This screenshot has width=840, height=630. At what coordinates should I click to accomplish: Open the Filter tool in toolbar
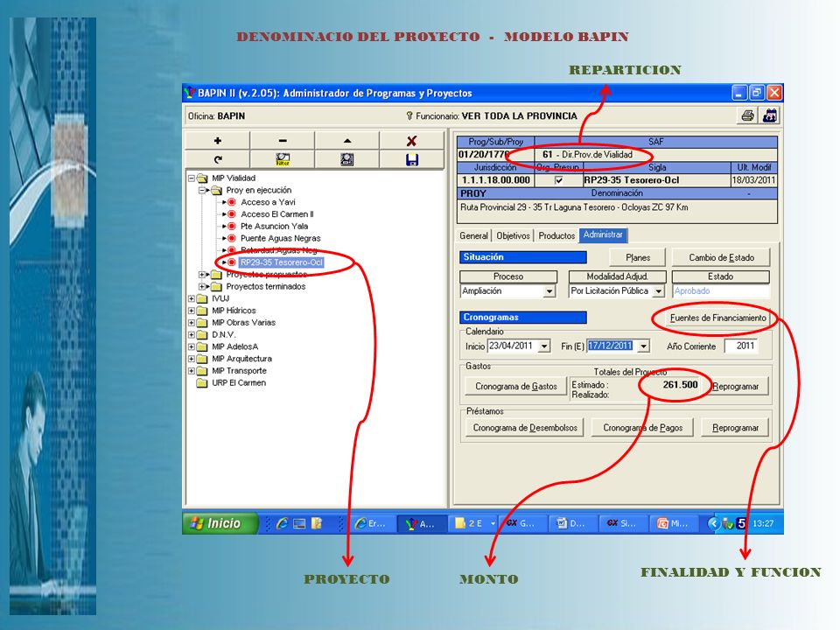tap(283, 159)
